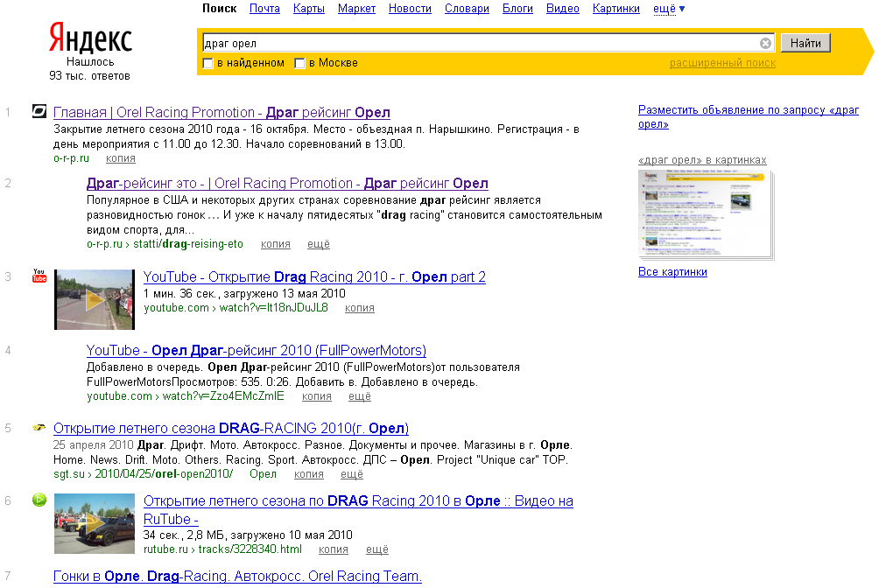Click the Yandex logo
This screenshot has width=879, height=588.
tap(89, 39)
